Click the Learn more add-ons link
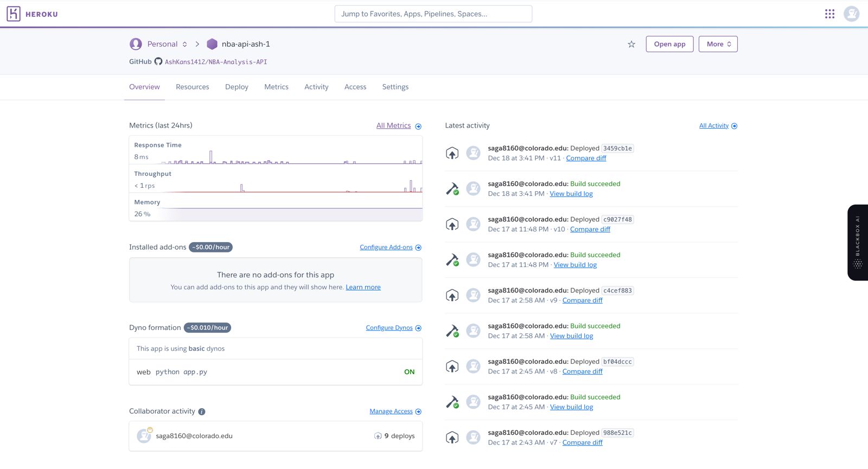 [363, 287]
